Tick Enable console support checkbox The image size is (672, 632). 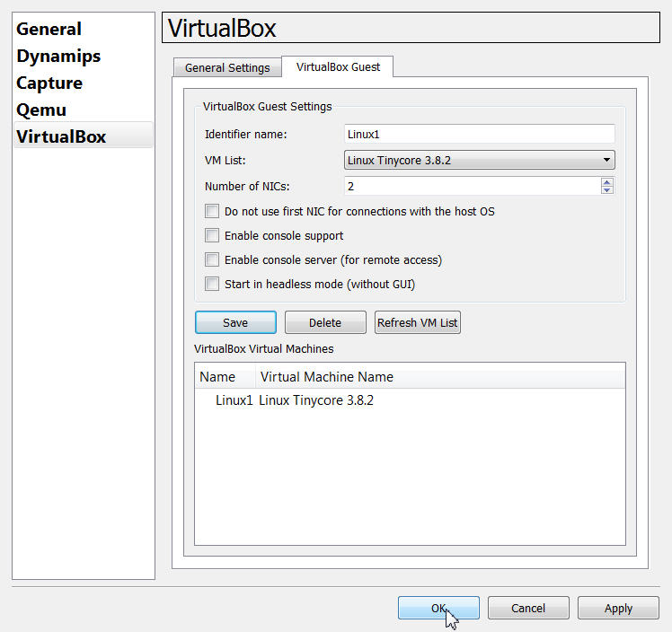pos(212,235)
